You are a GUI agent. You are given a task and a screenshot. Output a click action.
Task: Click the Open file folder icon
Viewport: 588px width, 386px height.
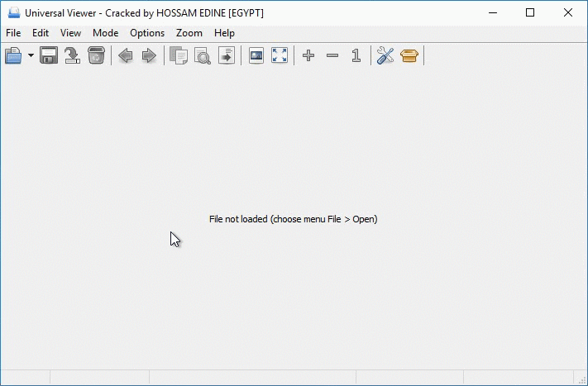click(x=13, y=55)
